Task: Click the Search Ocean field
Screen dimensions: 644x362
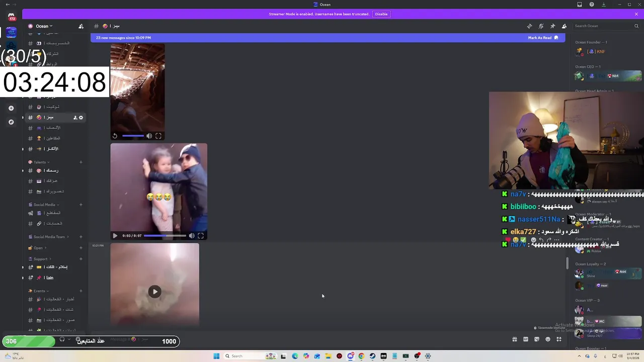Action: pyautogui.click(x=605, y=26)
